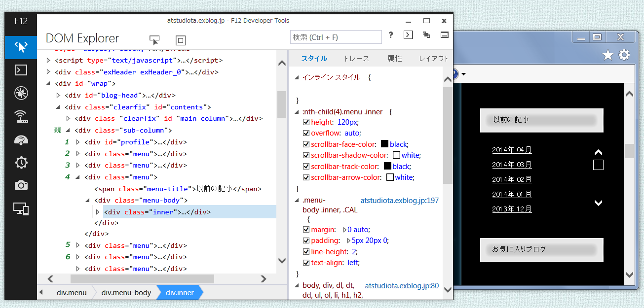Open the DOM Explorer tool in sidebar
The image size is (644, 308).
click(x=21, y=47)
